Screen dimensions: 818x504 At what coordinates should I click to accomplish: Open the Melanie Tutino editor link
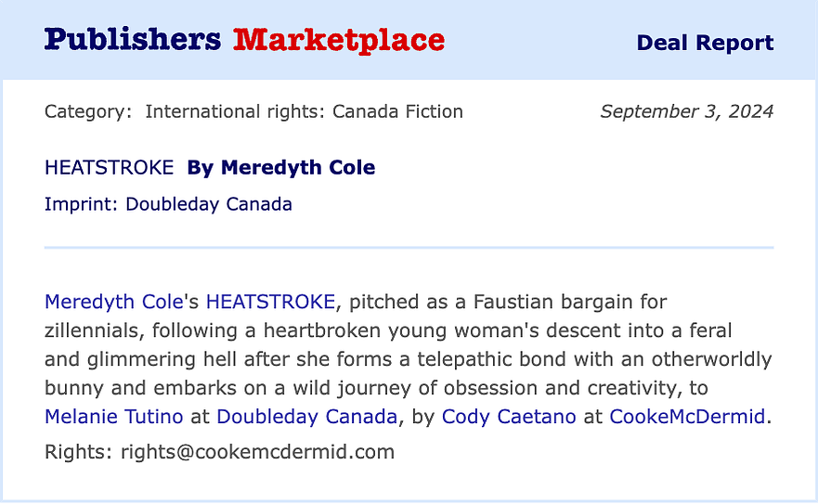pos(113,417)
